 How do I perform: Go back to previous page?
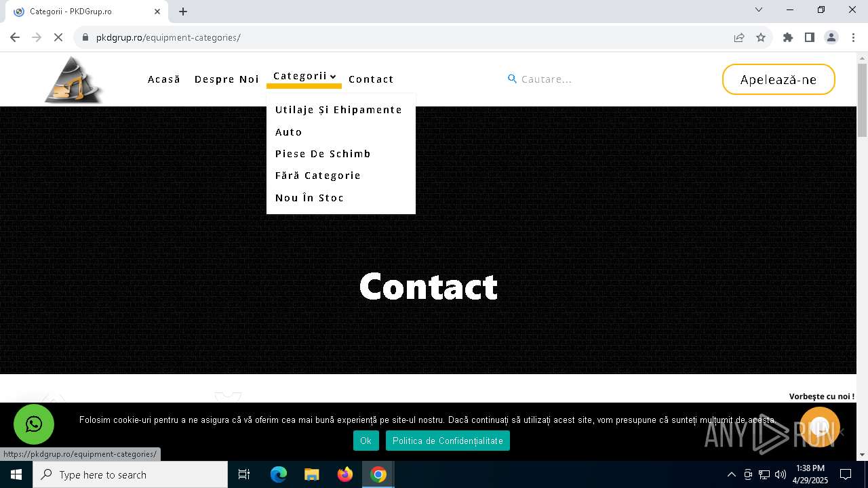[x=15, y=37]
